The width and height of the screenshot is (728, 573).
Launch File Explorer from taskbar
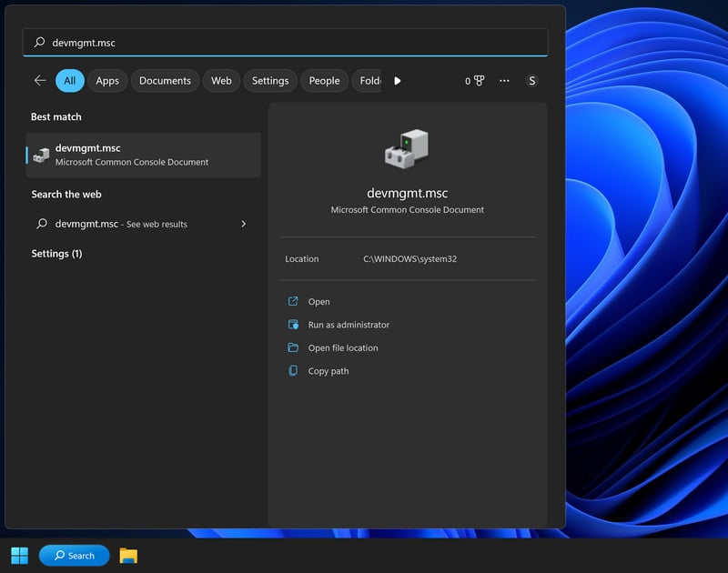(x=128, y=555)
